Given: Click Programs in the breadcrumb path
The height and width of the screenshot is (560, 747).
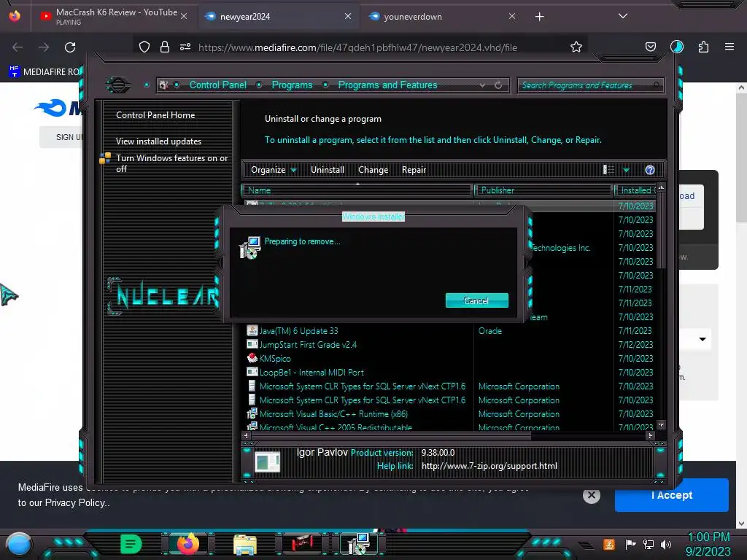Looking at the screenshot, I should (x=292, y=85).
